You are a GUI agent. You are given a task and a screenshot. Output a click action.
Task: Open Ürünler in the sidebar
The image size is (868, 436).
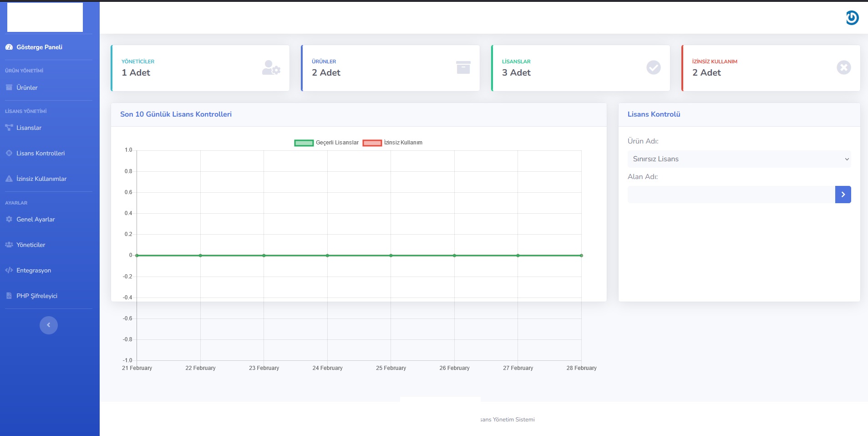pos(27,87)
